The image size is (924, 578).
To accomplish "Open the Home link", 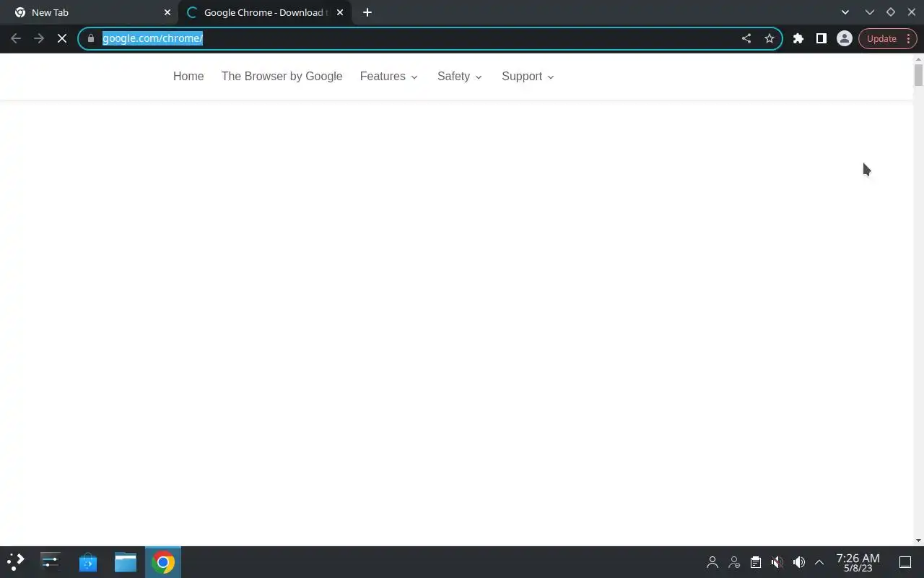I will 188,77.
